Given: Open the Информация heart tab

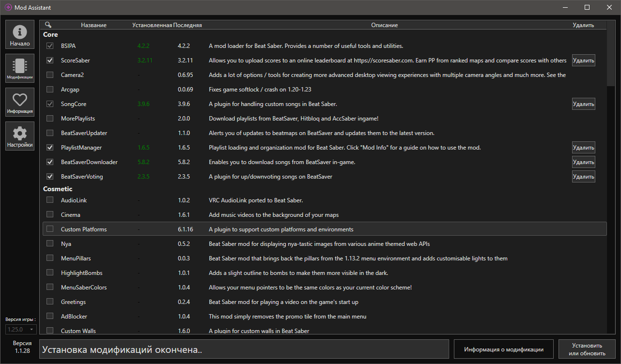Looking at the screenshot, I should point(20,102).
